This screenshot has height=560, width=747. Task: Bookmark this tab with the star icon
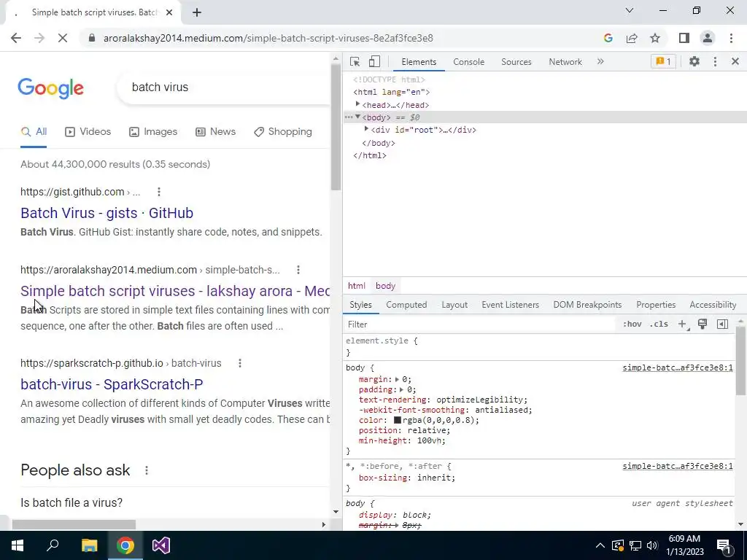(x=655, y=38)
